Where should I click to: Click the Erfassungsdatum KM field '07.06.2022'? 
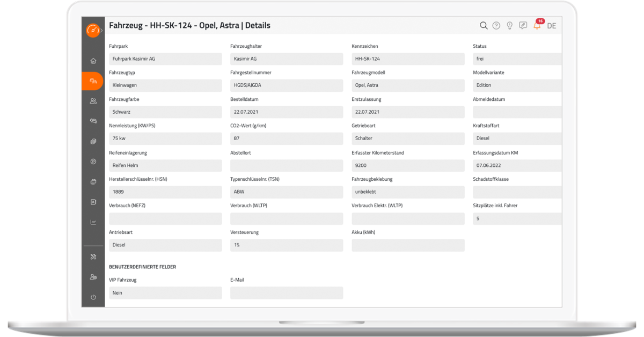coord(517,165)
